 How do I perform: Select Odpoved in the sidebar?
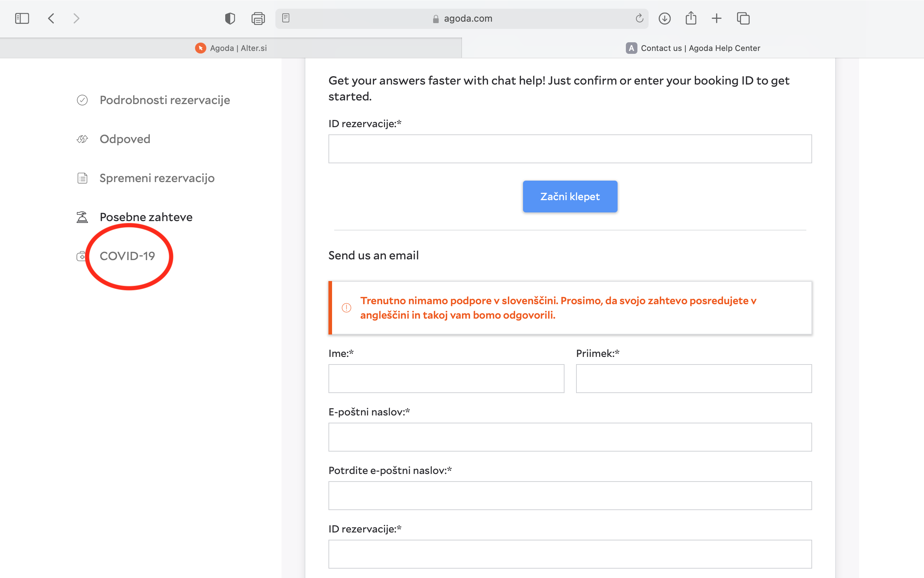click(x=125, y=139)
